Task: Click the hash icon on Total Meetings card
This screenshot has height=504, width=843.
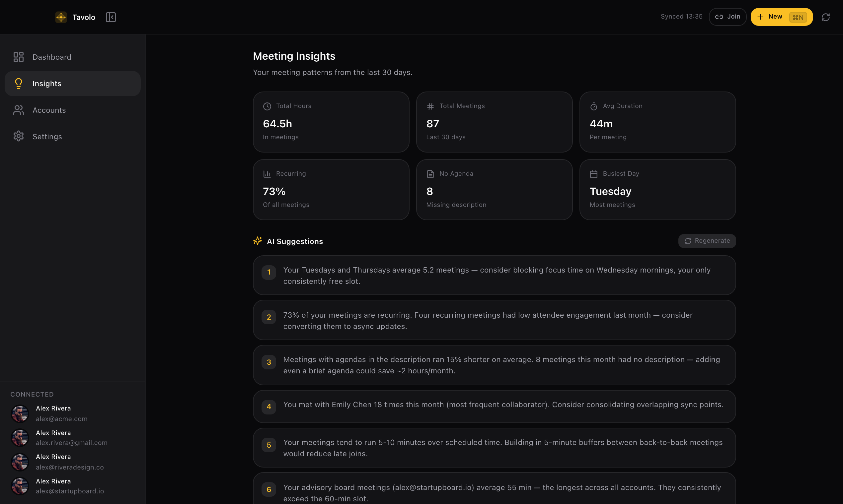Action: 430,106
